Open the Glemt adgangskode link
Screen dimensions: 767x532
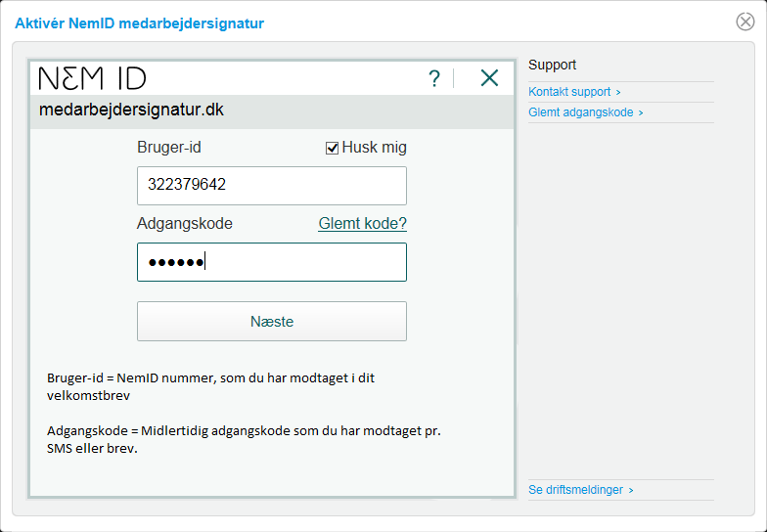[x=585, y=112]
